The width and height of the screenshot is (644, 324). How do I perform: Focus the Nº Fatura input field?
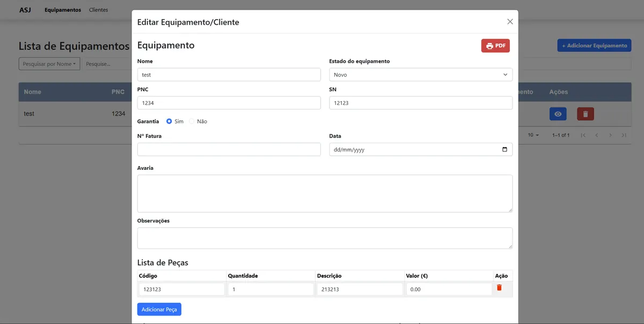point(229,149)
